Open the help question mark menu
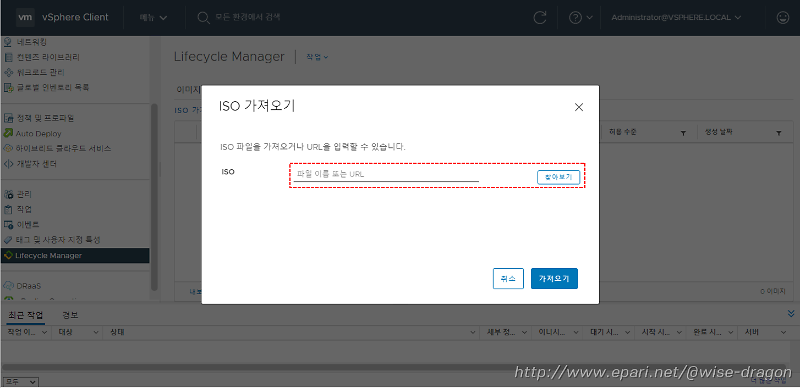The image size is (800, 388). [x=581, y=17]
